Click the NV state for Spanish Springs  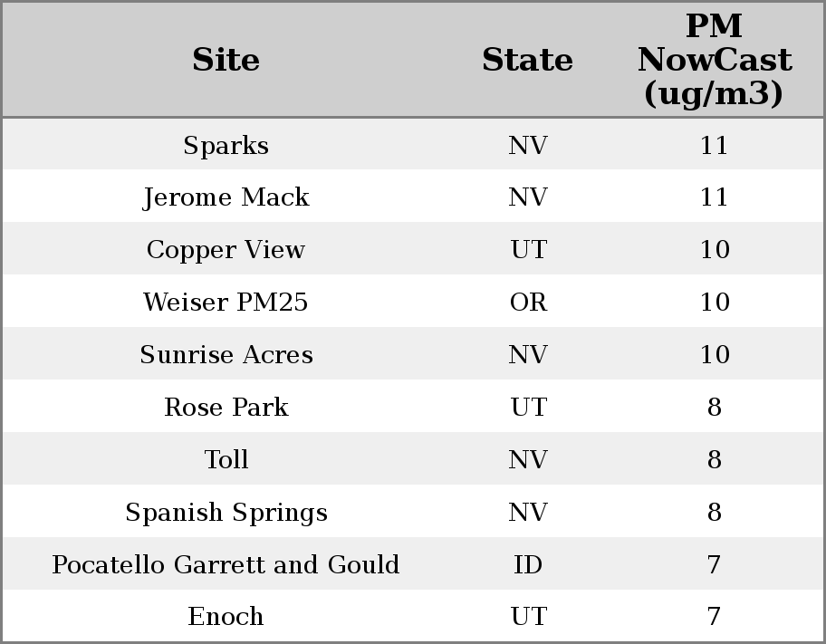(x=528, y=513)
